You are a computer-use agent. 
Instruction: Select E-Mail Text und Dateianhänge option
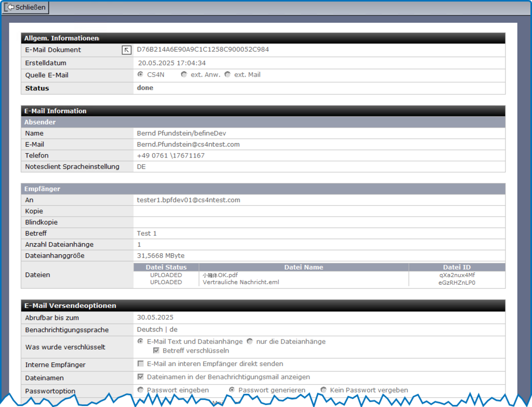click(140, 341)
